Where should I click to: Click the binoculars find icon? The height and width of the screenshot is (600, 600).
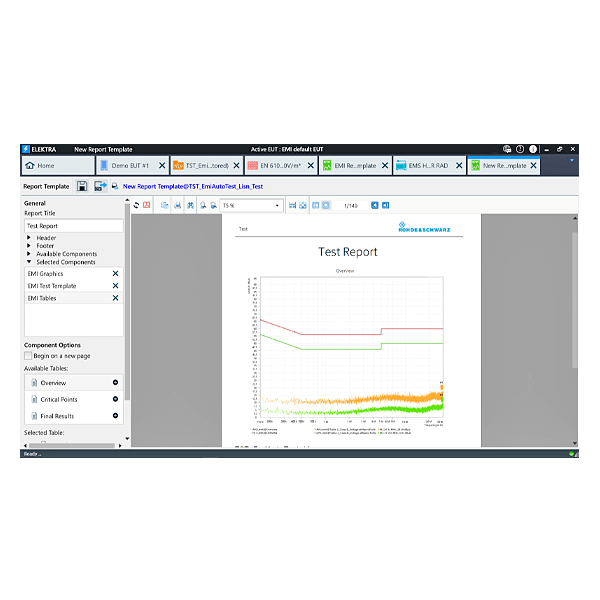tap(190, 205)
